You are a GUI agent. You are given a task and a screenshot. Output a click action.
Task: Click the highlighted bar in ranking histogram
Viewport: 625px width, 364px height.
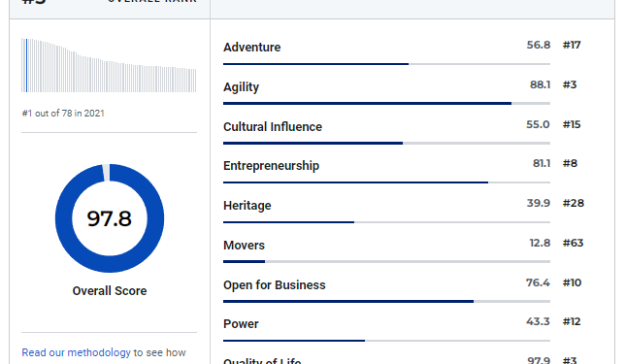(x=27, y=65)
